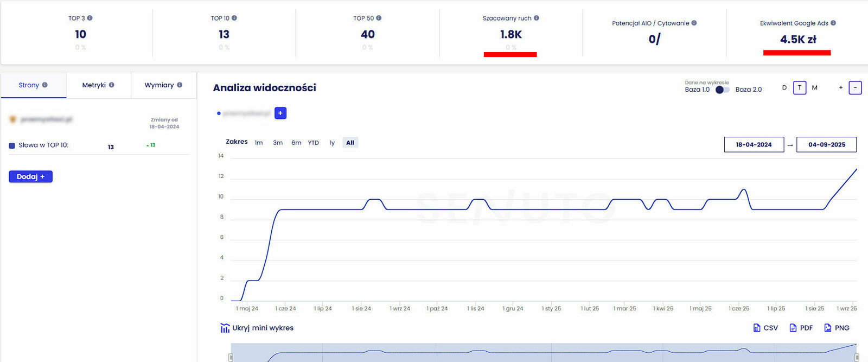The image size is (868, 362).
Task: Click the info icon beside TOP 10 metric
Action: point(234,18)
